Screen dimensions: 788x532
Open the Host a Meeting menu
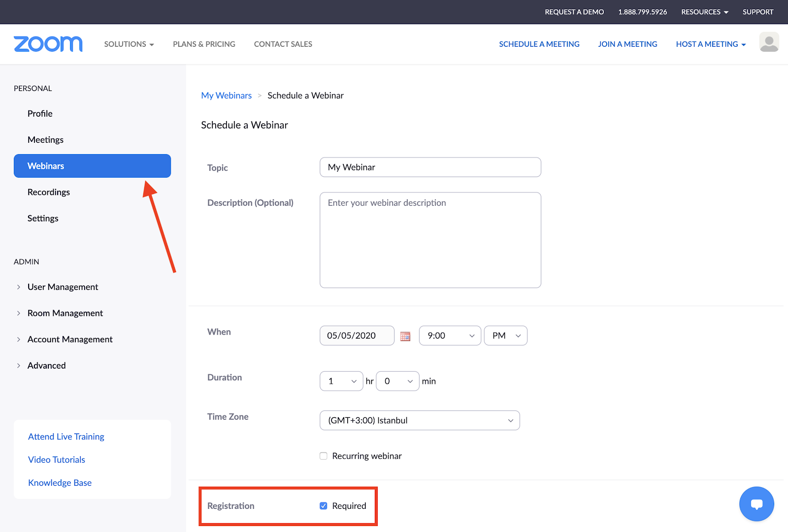point(710,44)
